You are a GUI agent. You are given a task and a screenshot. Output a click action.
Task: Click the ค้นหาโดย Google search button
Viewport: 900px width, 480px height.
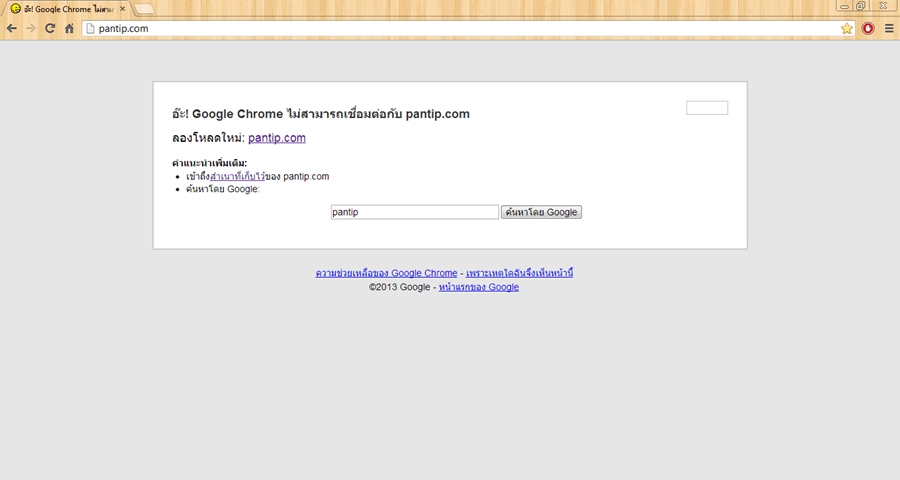[x=541, y=212]
